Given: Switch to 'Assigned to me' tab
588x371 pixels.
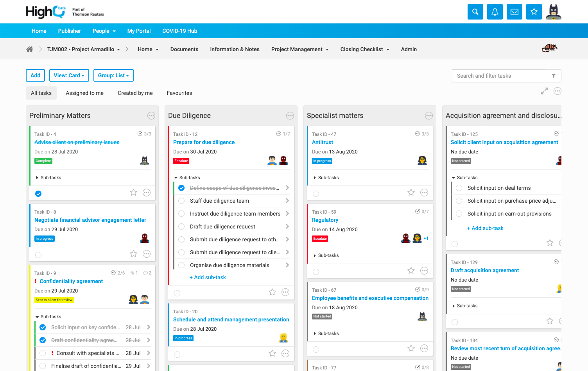Looking at the screenshot, I should 84,93.
